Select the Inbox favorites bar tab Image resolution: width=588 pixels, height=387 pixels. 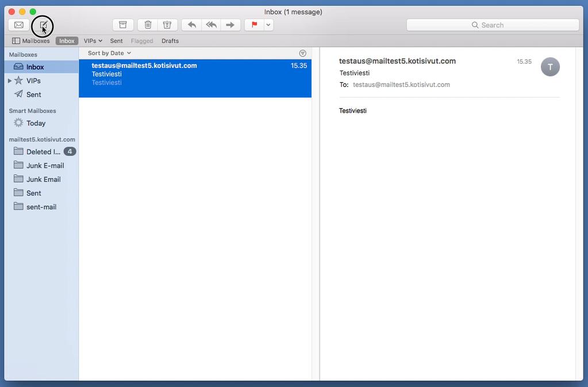pyautogui.click(x=67, y=41)
